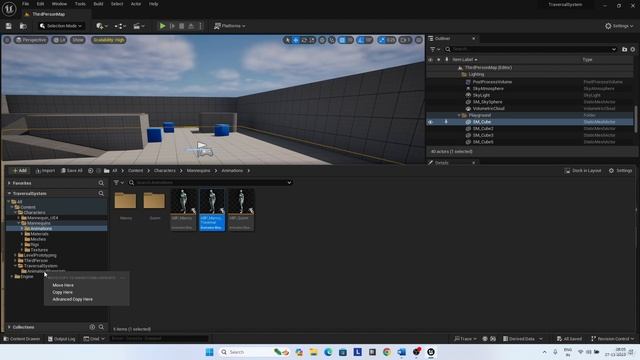Open the Edit menu

[40, 4]
